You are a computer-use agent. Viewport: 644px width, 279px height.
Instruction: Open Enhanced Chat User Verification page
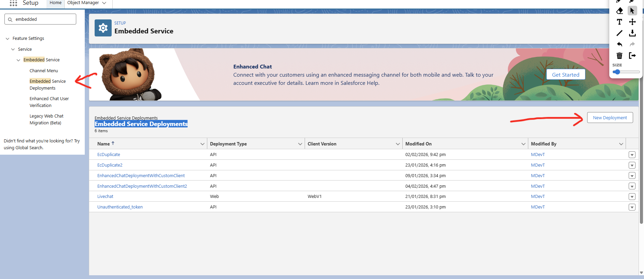tap(49, 102)
